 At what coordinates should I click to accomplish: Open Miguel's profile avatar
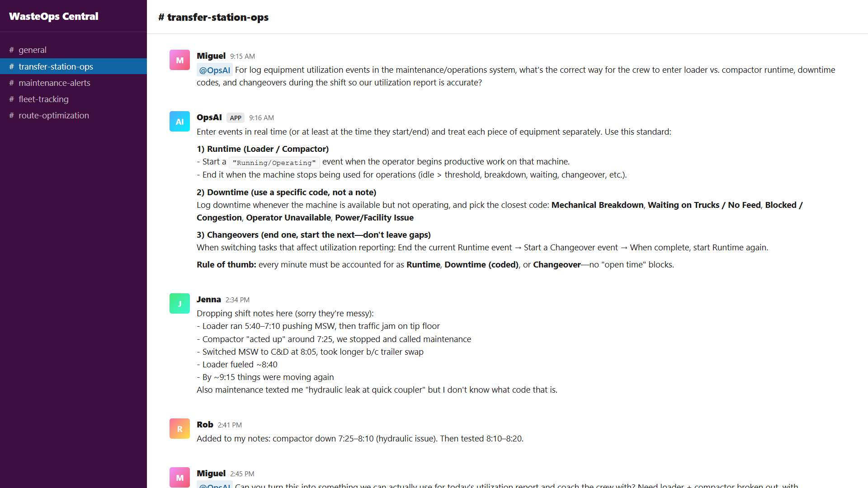[179, 60]
